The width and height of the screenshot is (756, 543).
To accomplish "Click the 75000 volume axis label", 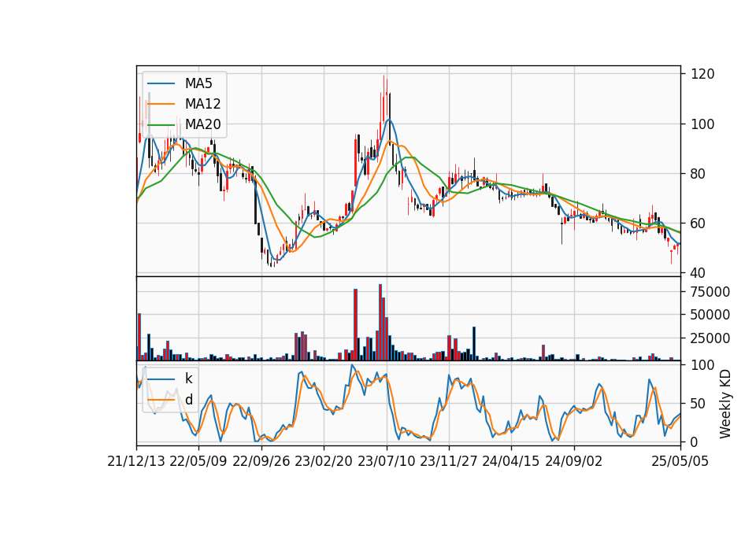I will [710, 291].
